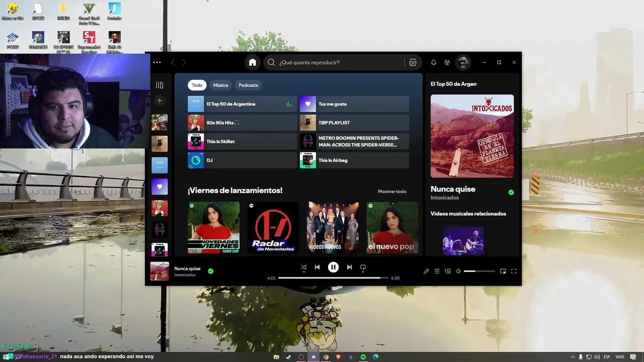Open the connect to a device icon
Screen dimensions: 644x362
tap(447, 271)
